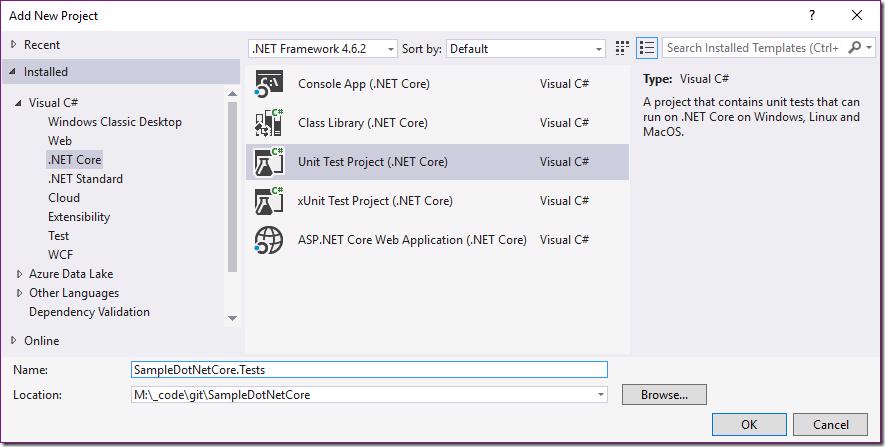
Task: Click the Class Library template icon
Action: 269,123
